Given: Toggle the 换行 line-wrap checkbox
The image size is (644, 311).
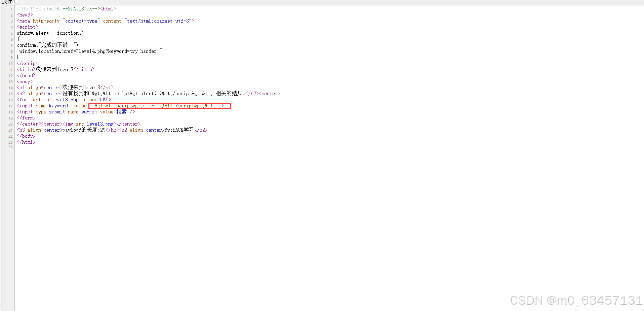Looking at the screenshot, I should coord(17,1).
